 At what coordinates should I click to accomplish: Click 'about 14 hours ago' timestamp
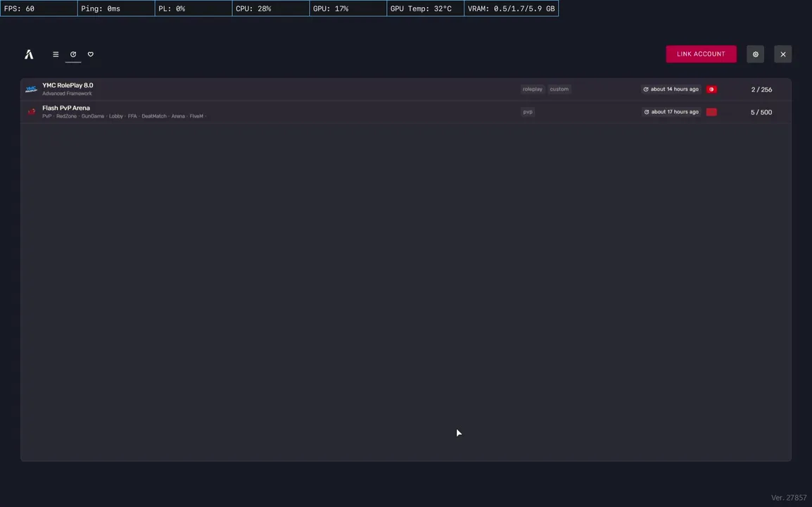tap(671, 89)
